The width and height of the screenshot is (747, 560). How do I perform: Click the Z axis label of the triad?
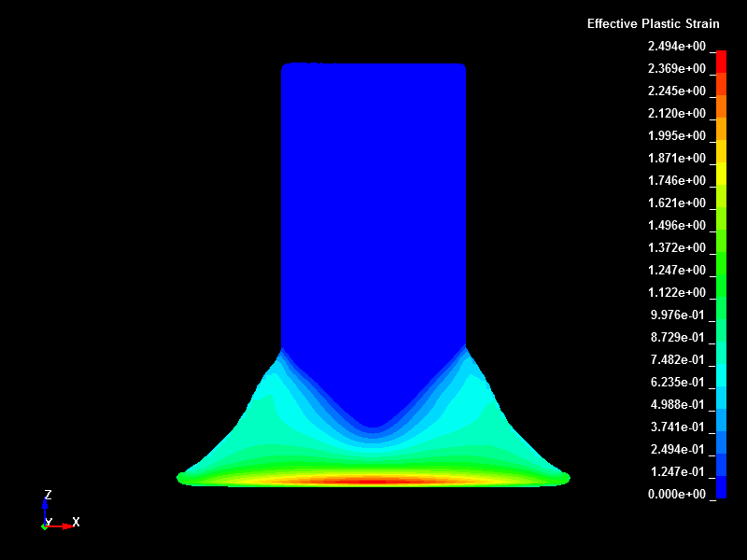48,495
